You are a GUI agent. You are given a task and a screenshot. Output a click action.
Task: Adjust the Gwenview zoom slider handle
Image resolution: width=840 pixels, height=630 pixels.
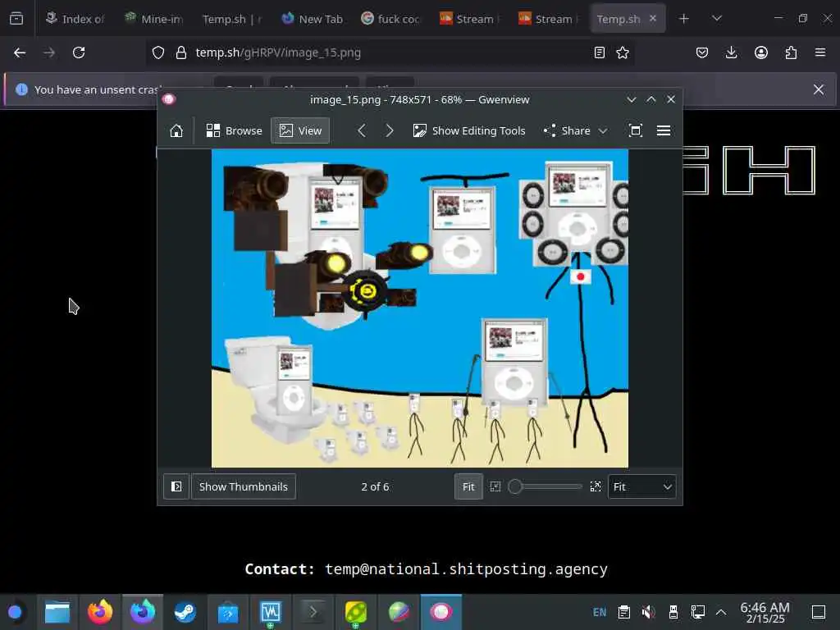515,486
